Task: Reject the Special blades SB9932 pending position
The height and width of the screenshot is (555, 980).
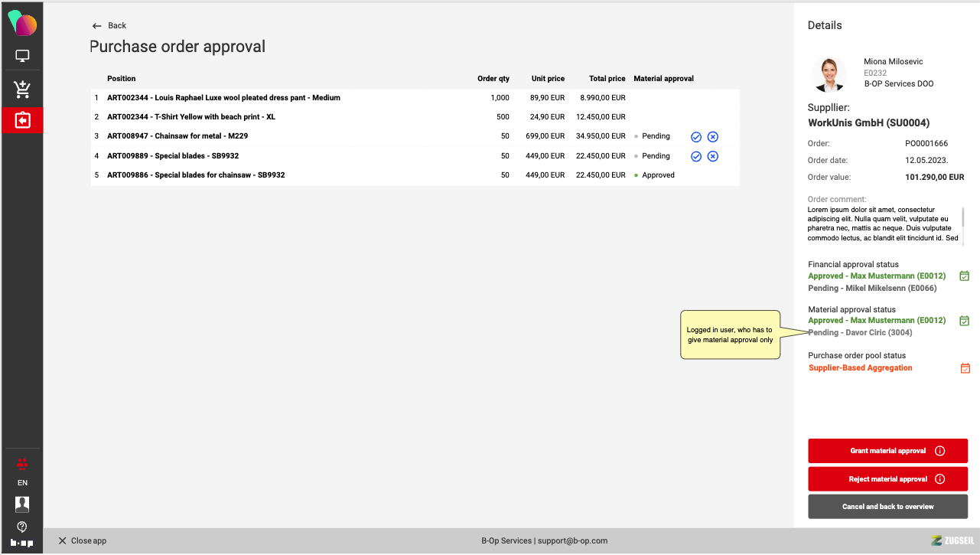Action: pyautogui.click(x=712, y=156)
